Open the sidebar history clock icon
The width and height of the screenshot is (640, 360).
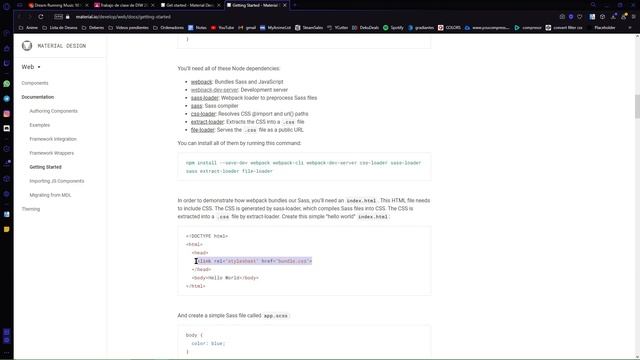(7, 149)
